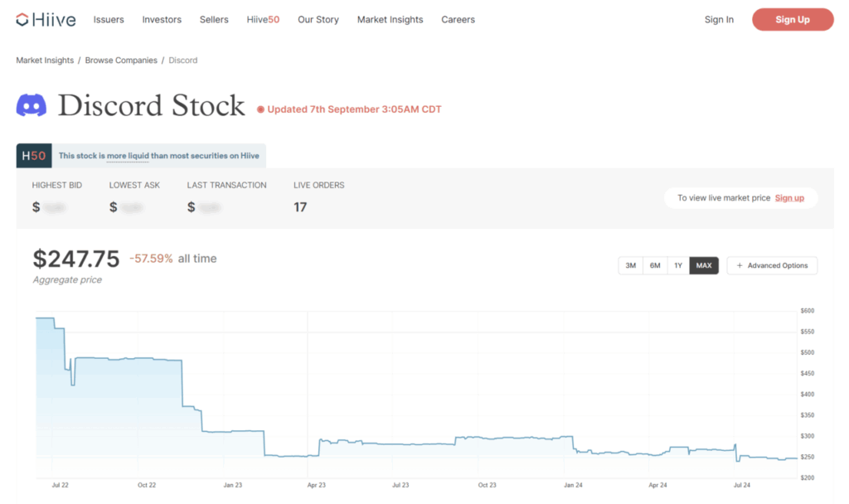Open Market Insights in the navigation

(x=390, y=20)
